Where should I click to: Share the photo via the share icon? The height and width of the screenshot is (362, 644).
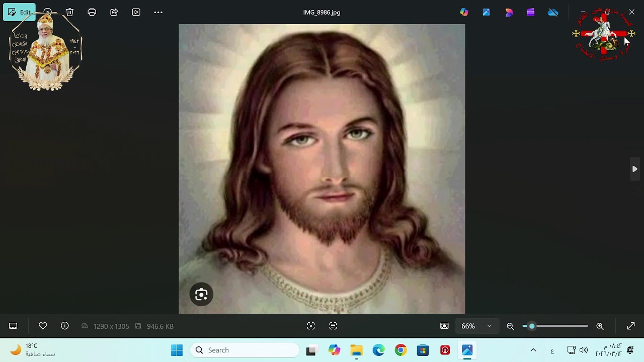[x=114, y=12]
